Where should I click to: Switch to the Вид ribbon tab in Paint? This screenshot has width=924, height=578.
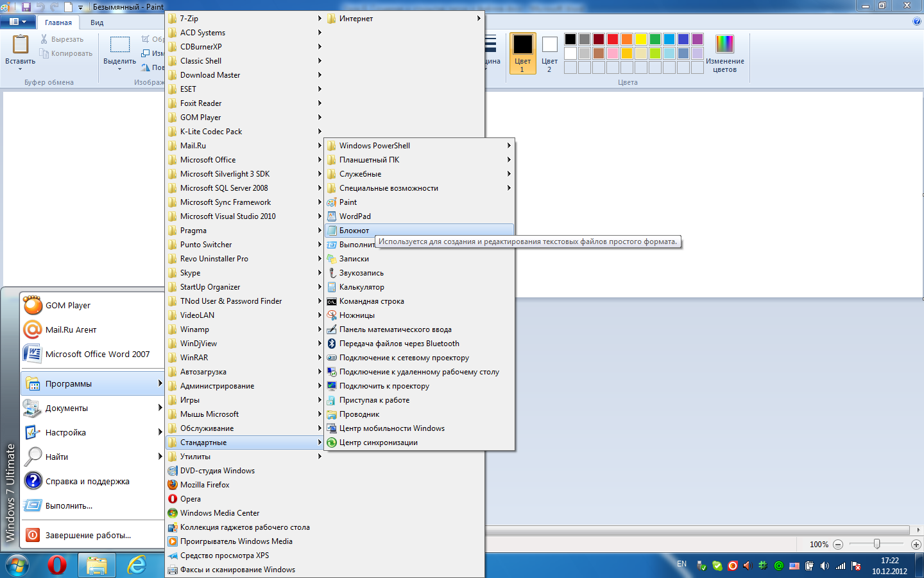[97, 22]
